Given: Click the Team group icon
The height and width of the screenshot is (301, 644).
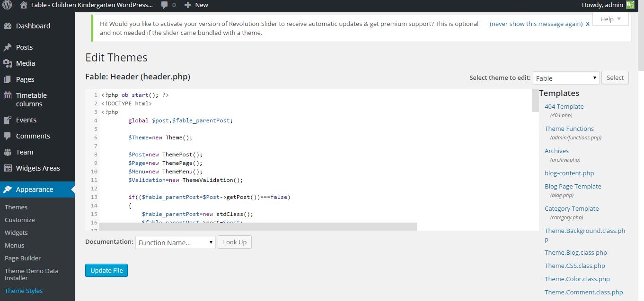Looking at the screenshot, I should (x=8, y=152).
